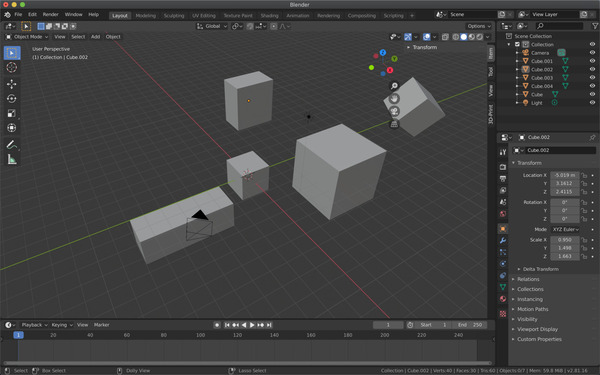This screenshot has height=375, width=600.
Task: Open the Object Data mesh tab icon
Action: pyautogui.click(x=503, y=287)
